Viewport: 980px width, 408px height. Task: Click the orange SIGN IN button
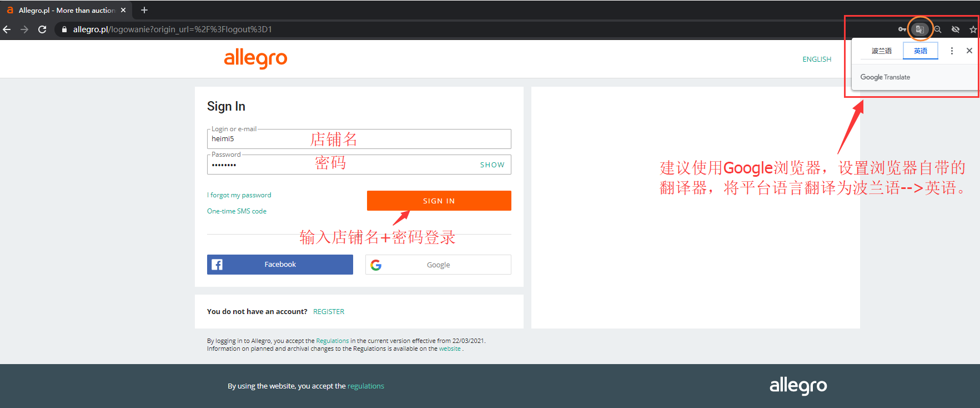(439, 201)
